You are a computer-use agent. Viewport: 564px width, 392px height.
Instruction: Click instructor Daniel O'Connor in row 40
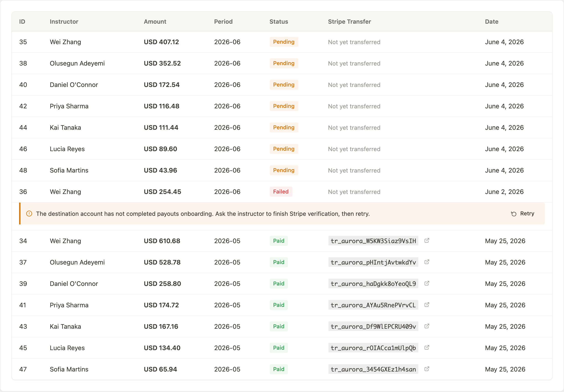[74, 85]
